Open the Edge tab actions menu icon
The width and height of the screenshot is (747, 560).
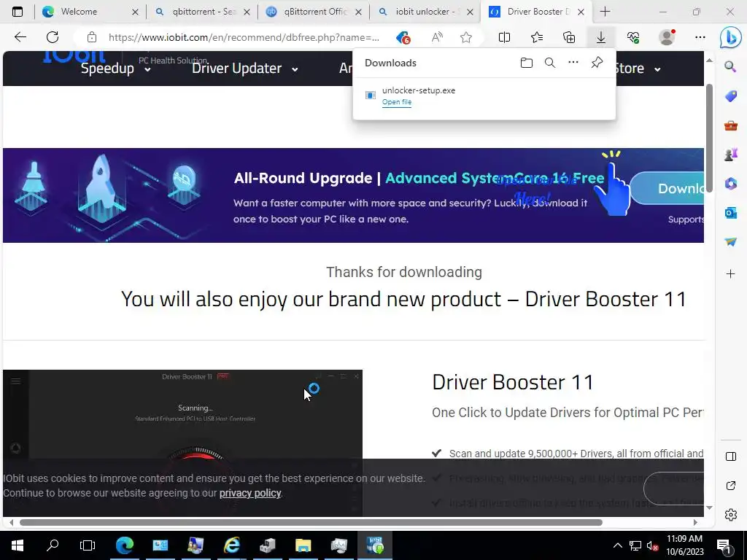[18, 12]
